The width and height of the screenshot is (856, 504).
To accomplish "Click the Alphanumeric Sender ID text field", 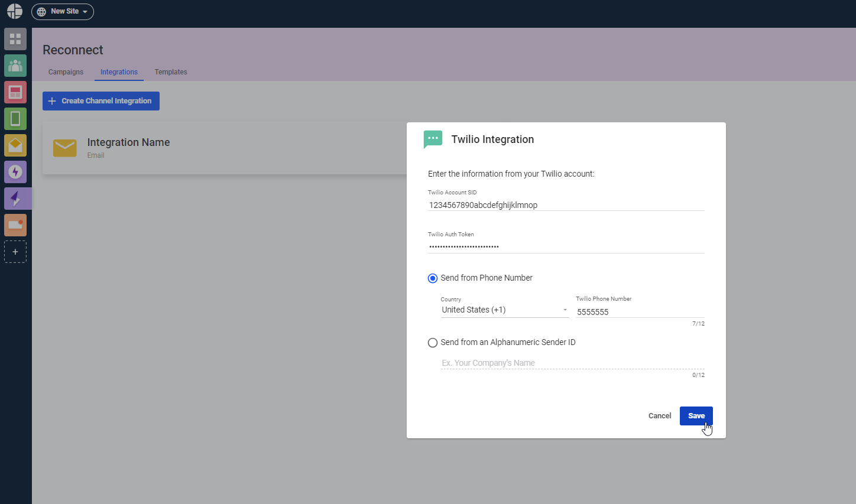I will (573, 363).
